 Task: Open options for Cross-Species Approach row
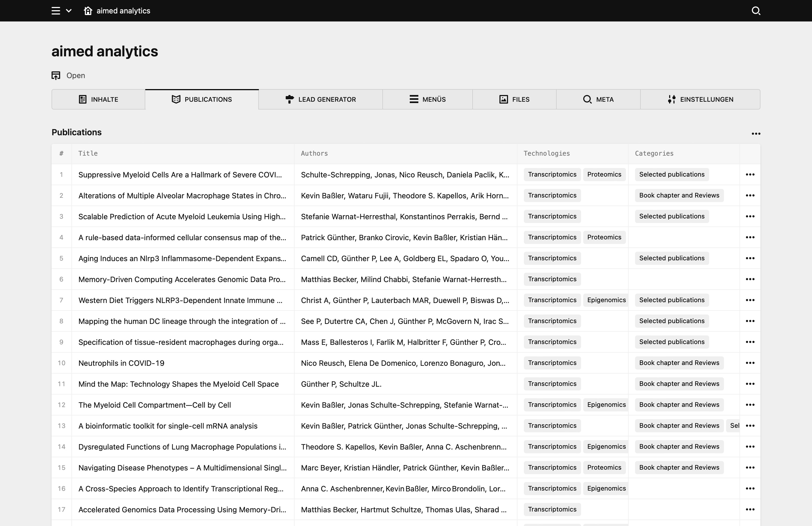[750, 488]
